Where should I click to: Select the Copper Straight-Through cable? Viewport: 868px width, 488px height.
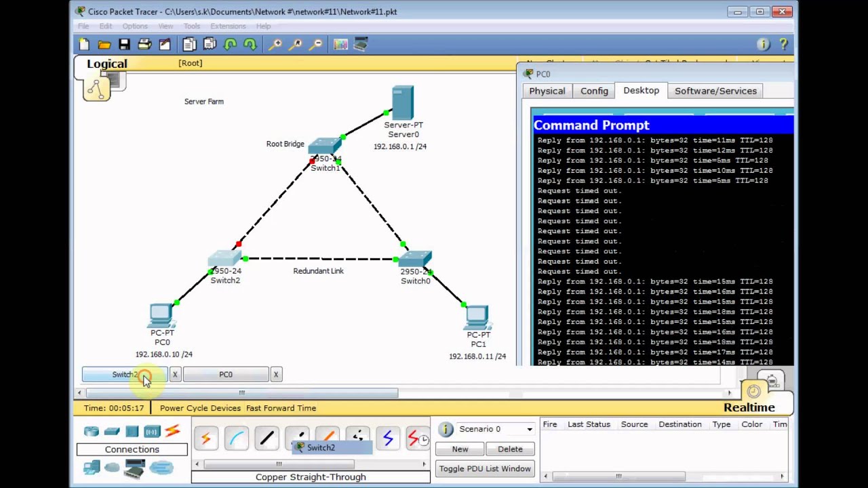(x=267, y=439)
